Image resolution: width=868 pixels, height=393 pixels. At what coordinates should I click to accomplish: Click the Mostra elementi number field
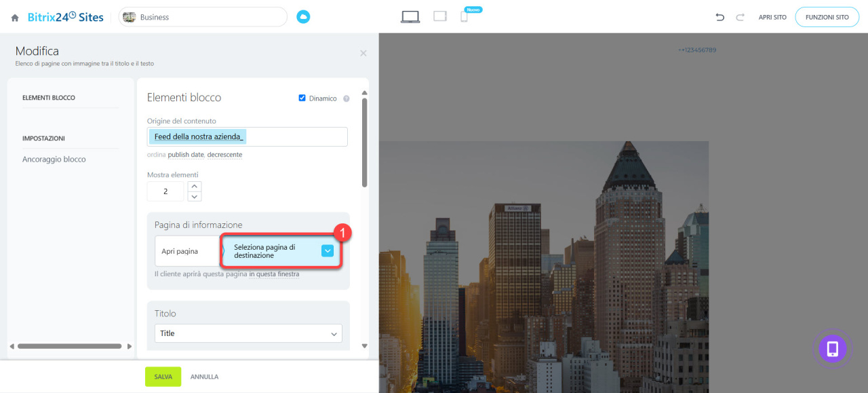click(165, 191)
